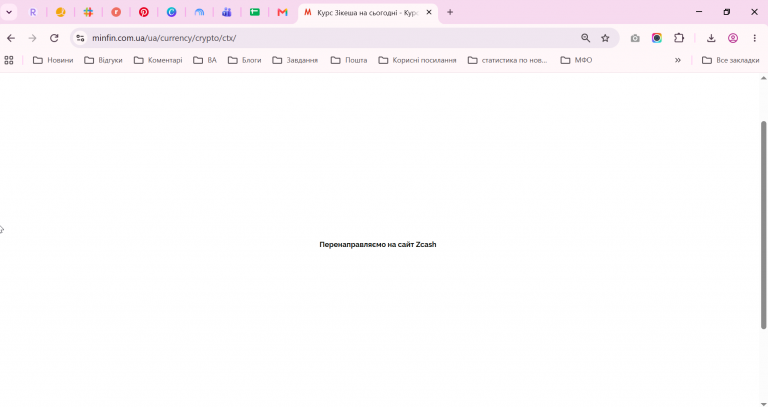Click the scrollbar down arrow

click(x=763, y=404)
